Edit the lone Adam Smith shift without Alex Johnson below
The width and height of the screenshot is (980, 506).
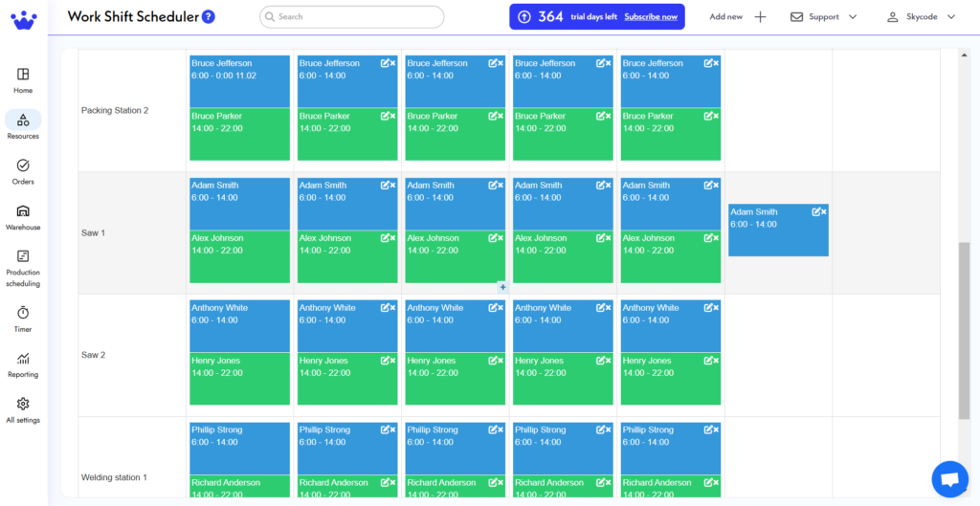point(815,211)
